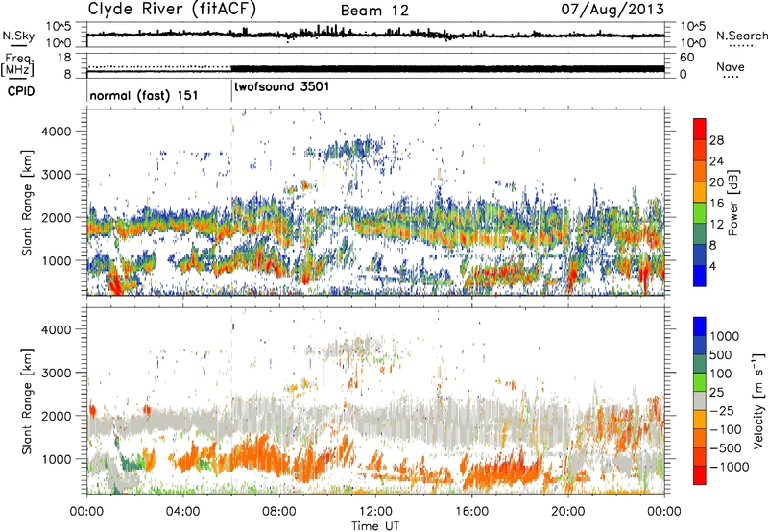Click the "20" label on power color bar

click(x=716, y=182)
